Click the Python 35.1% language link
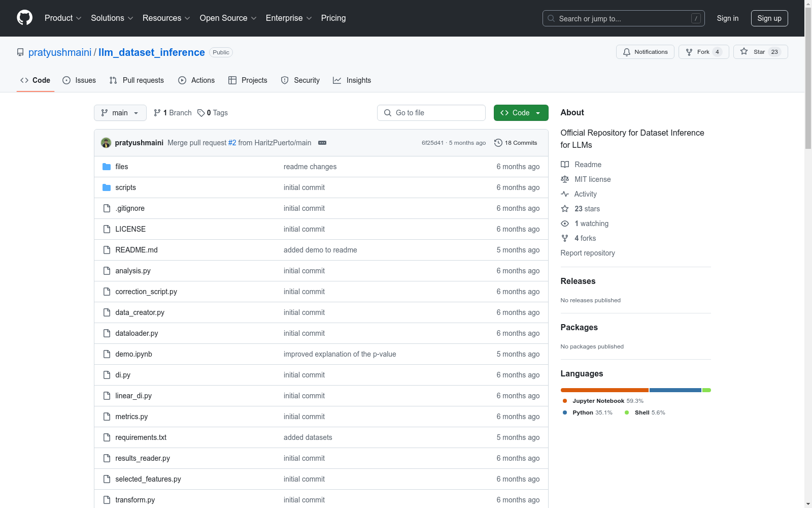 pyautogui.click(x=588, y=412)
